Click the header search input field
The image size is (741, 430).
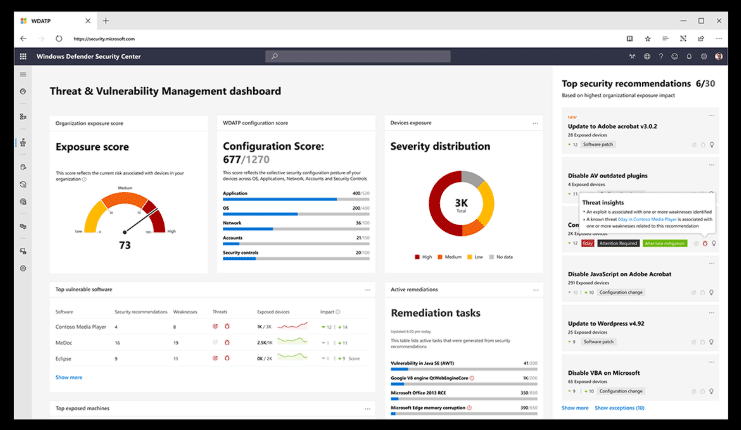pos(358,56)
